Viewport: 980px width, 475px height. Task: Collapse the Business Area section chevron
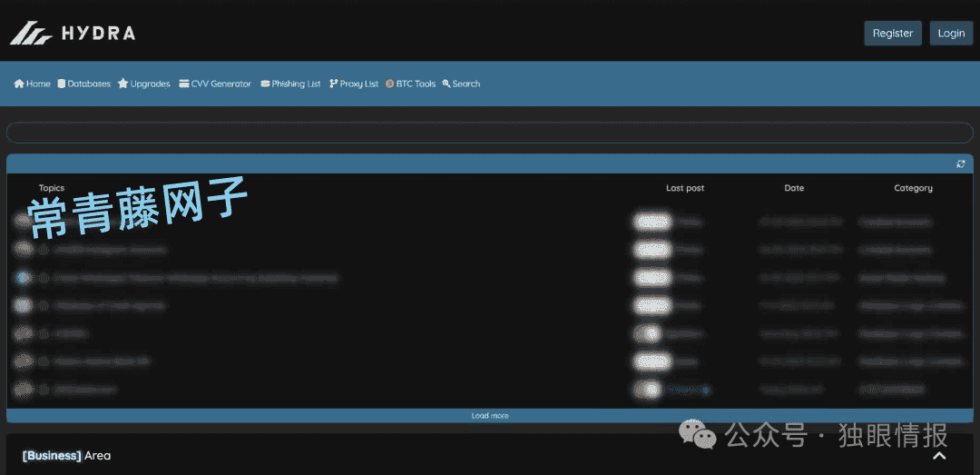pos(940,456)
